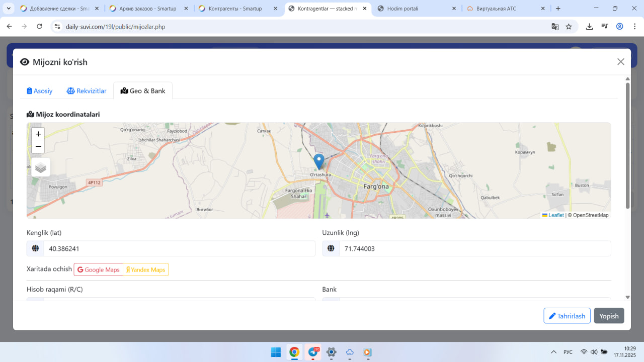This screenshot has height=362, width=644.
Task: Open Chrome downloads icon
Action: [589, 27]
